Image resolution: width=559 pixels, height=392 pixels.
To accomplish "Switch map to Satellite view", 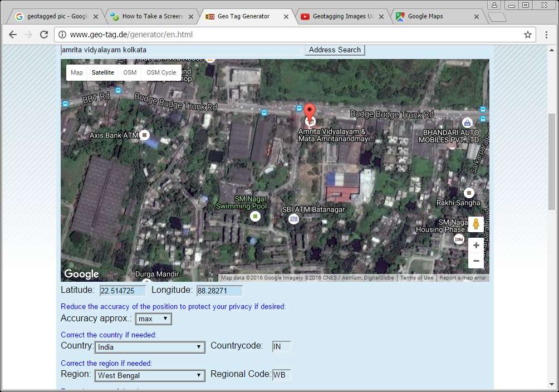I will (x=102, y=72).
